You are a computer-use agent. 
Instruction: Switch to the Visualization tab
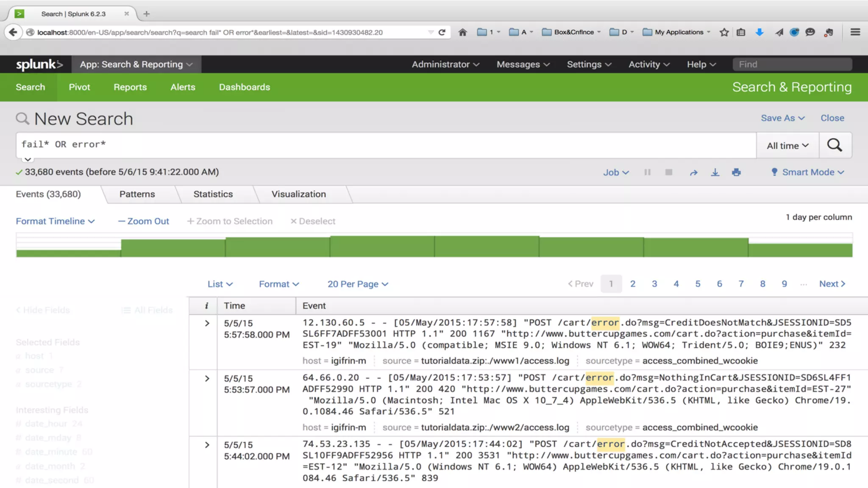coord(299,194)
